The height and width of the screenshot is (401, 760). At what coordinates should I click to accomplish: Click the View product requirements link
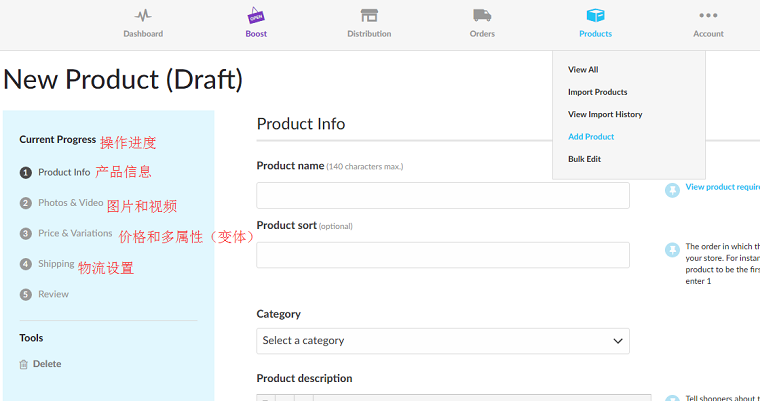tap(722, 187)
